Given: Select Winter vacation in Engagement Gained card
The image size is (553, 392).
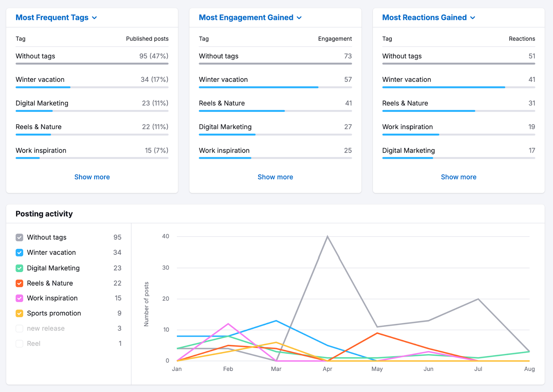Looking at the screenshot, I should tap(275, 82).
